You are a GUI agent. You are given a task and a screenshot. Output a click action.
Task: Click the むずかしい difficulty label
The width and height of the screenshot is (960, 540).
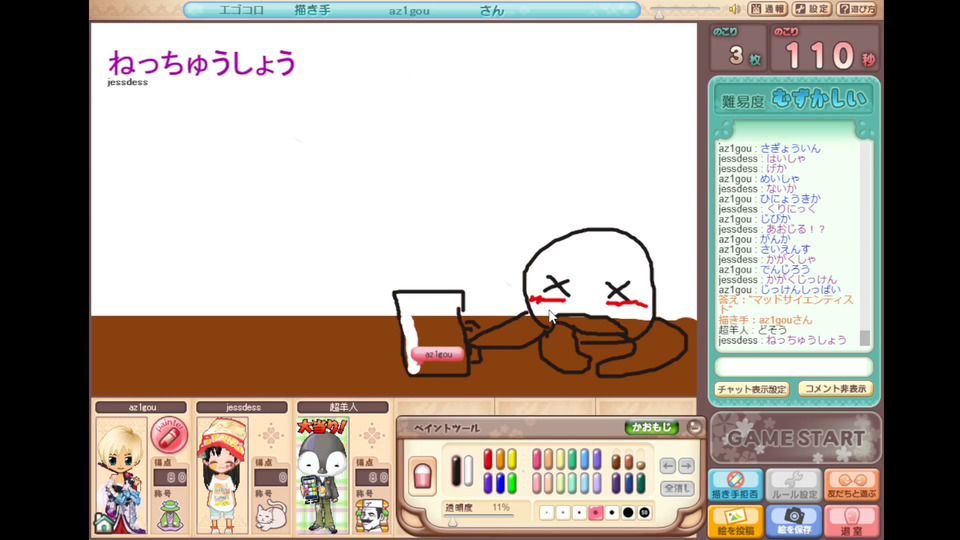tap(819, 99)
